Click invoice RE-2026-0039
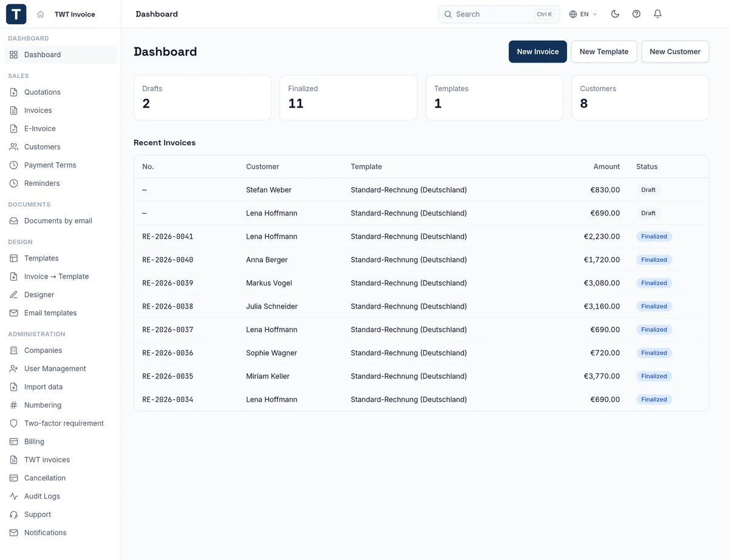The image size is (729, 560). (168, 283)
